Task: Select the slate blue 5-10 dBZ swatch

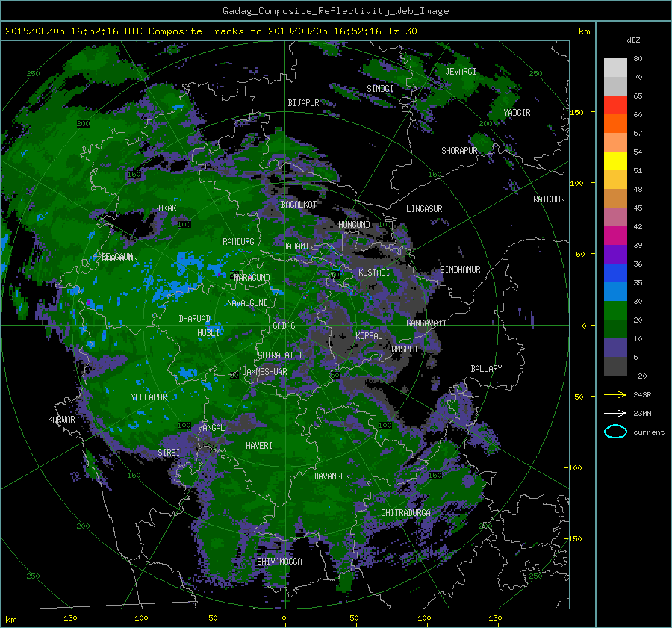Action: [x=615, y=348]
